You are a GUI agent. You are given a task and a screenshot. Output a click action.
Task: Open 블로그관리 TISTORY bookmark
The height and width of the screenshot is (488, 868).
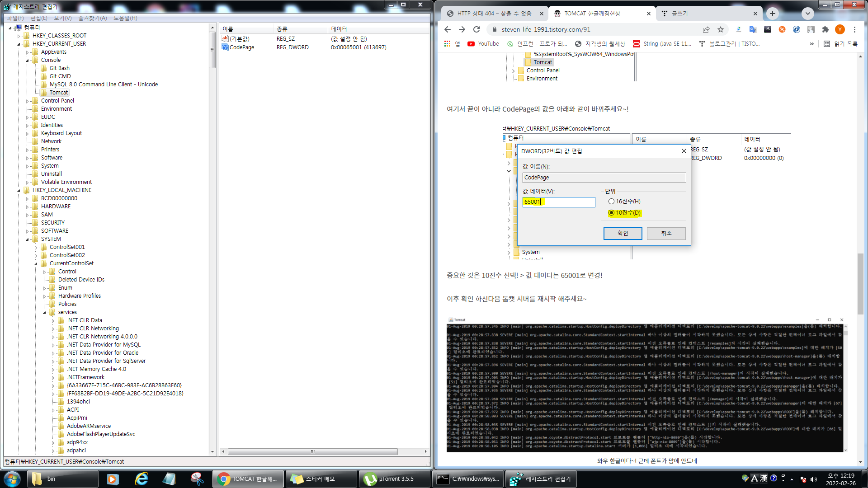click(x=729, y=44)
